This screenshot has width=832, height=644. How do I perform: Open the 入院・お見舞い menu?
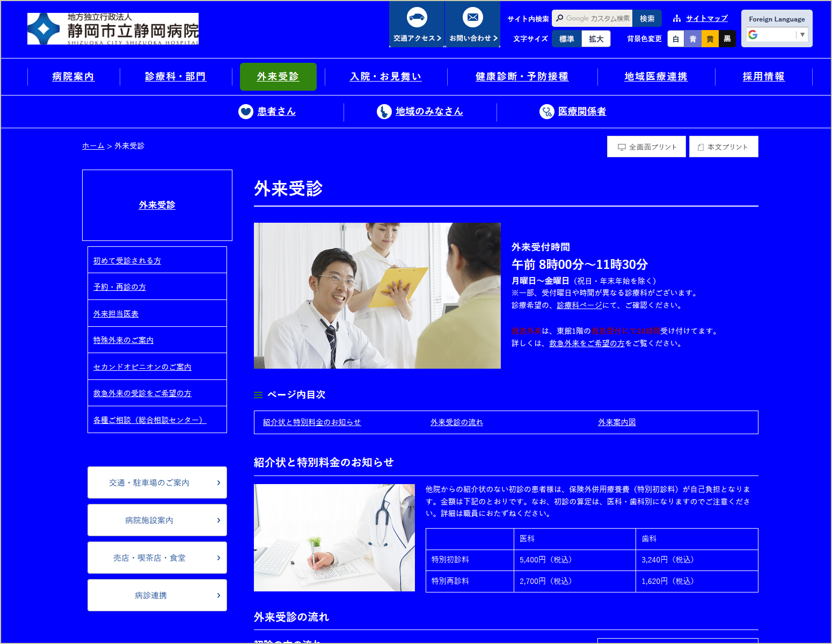(x=386, y=76)
